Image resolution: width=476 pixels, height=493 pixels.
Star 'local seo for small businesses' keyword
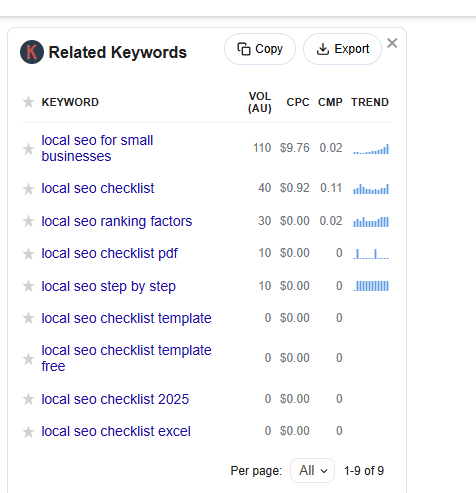click(28, 149)
